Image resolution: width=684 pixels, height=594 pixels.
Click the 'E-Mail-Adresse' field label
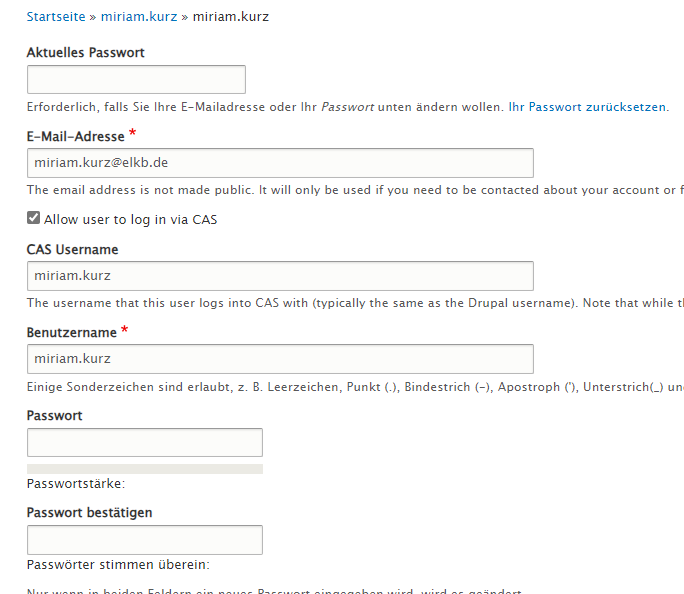[x=75, y=137]
